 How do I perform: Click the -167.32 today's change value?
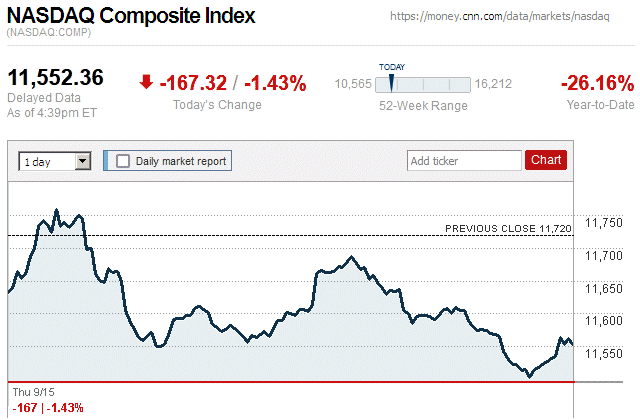[x=192, y=83]
